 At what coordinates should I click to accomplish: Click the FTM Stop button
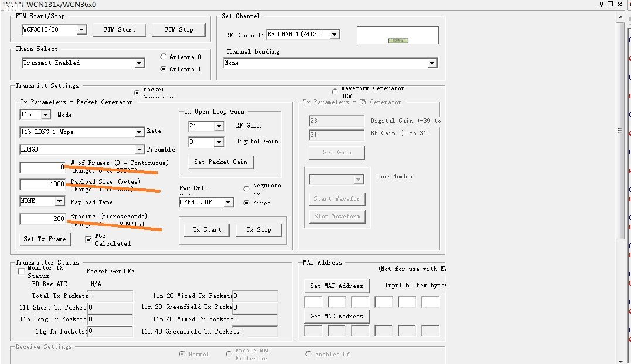coord(179,30)
